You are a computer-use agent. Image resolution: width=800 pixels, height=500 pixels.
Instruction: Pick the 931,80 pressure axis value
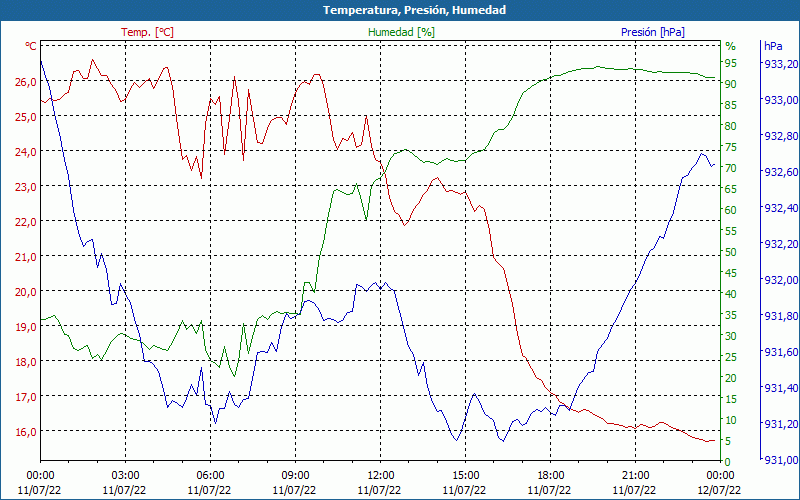coord(781,316)
